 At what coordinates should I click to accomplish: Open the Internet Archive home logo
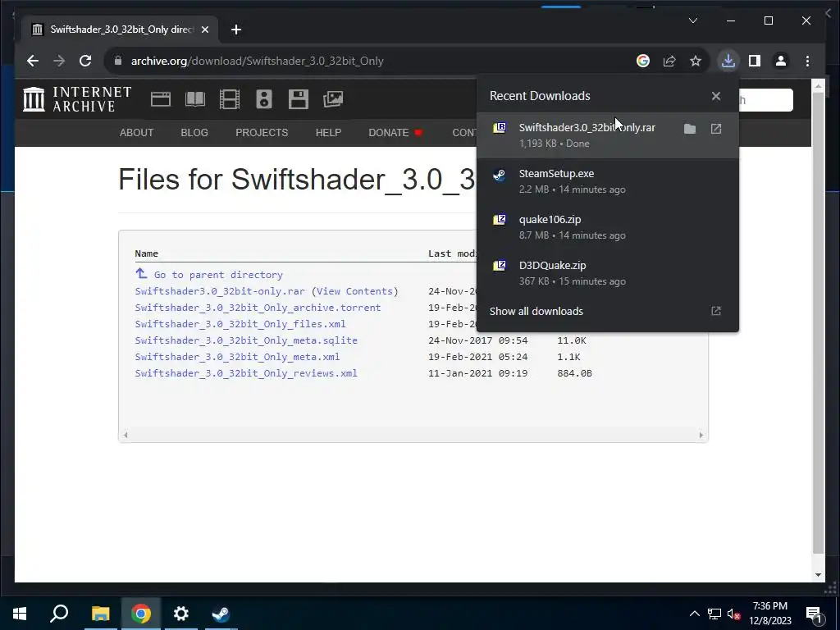point(77,99)
